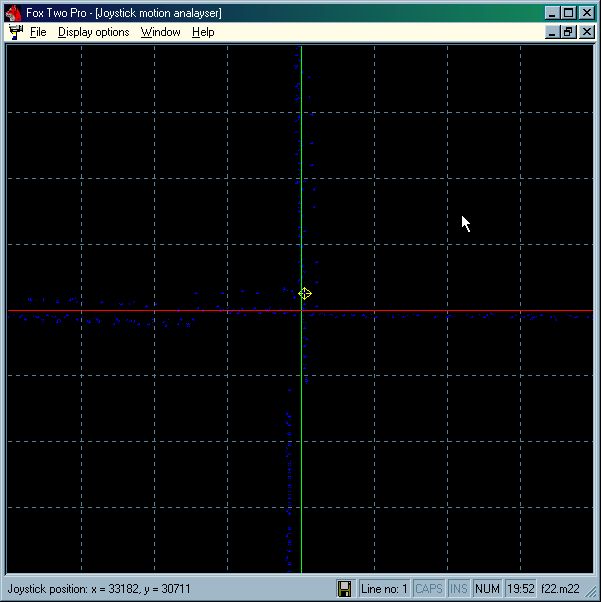The image size is (601, 602).
Task: Open the Window menu
Action: click(x=160, y=32)
